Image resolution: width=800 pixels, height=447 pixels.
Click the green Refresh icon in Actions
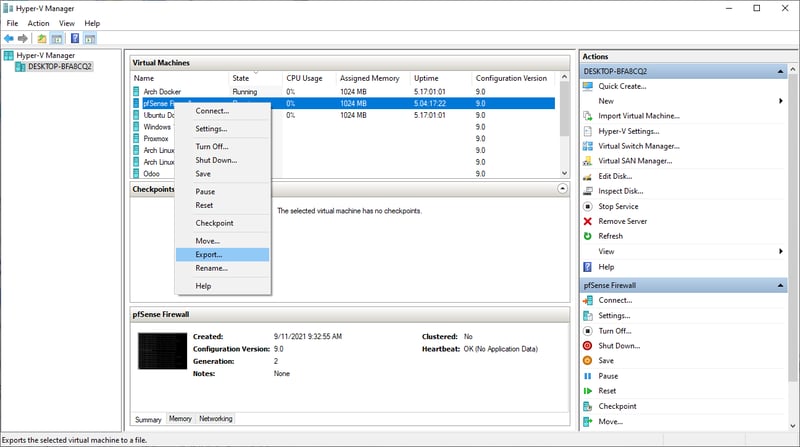point(588,236)
